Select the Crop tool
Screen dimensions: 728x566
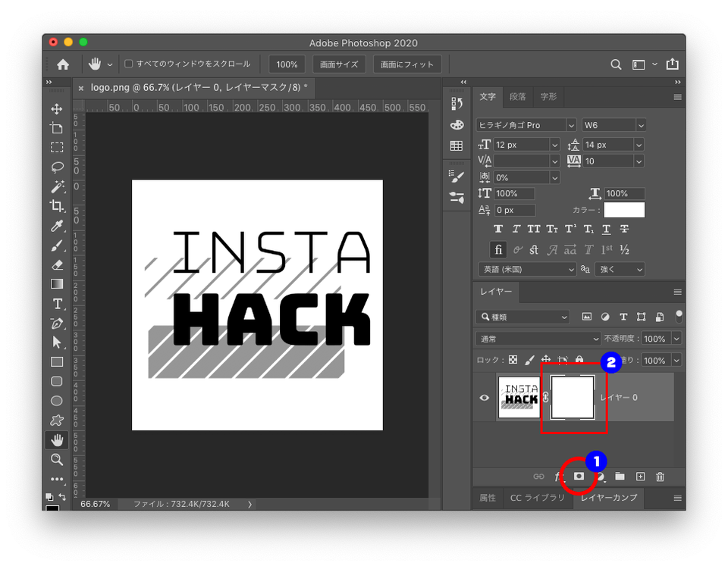tap(57, 206)
